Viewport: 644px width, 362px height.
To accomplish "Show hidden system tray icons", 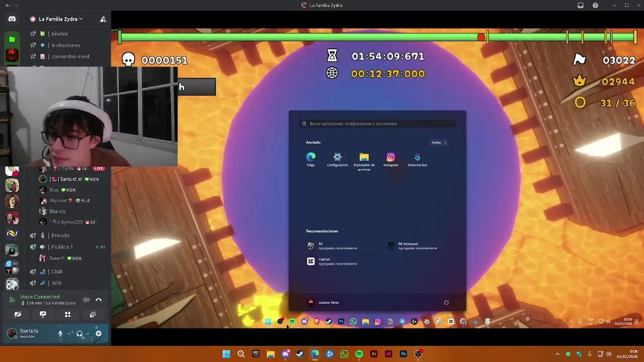I will point(557,354).
